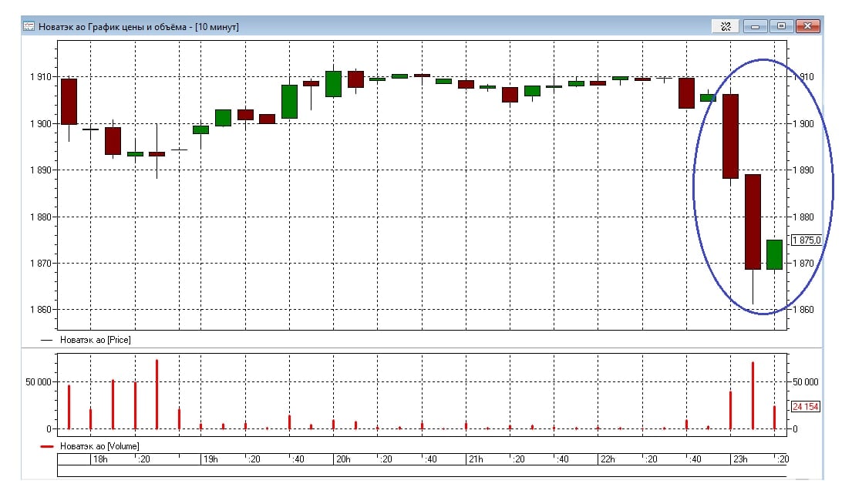852x504 pixels.
Task: Click the large red candle at 23h
Action: click(x=730, y=136)
